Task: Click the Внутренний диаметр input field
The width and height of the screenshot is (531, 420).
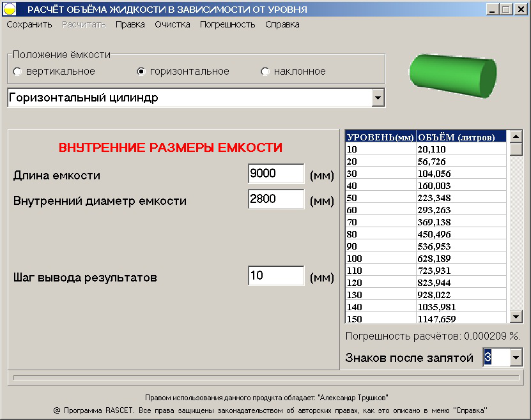Action: (275, 199)
